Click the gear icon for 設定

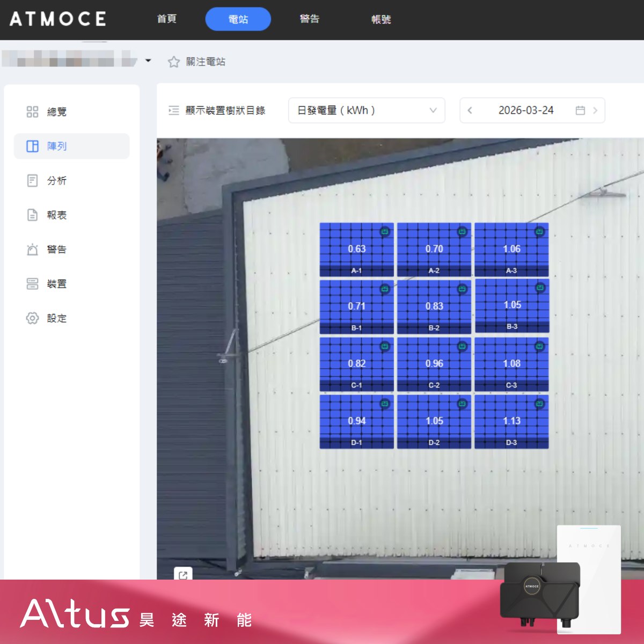(x=32, y=318)
